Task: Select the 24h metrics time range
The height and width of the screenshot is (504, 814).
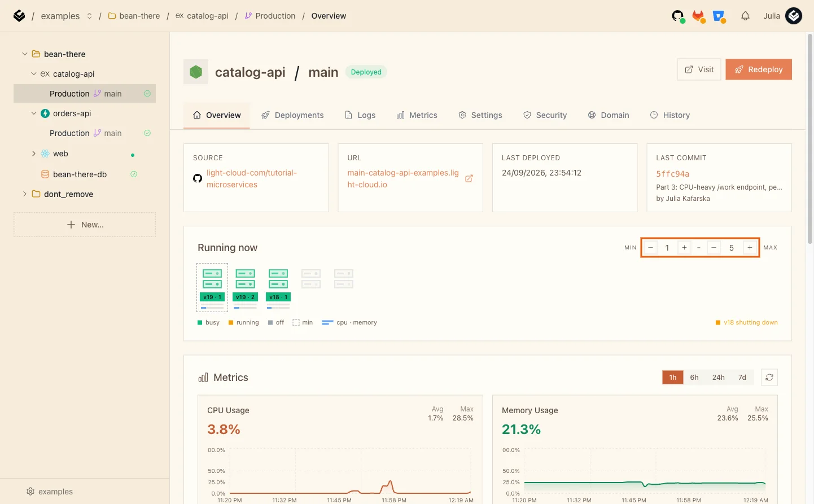Action: tap(718, 378)
